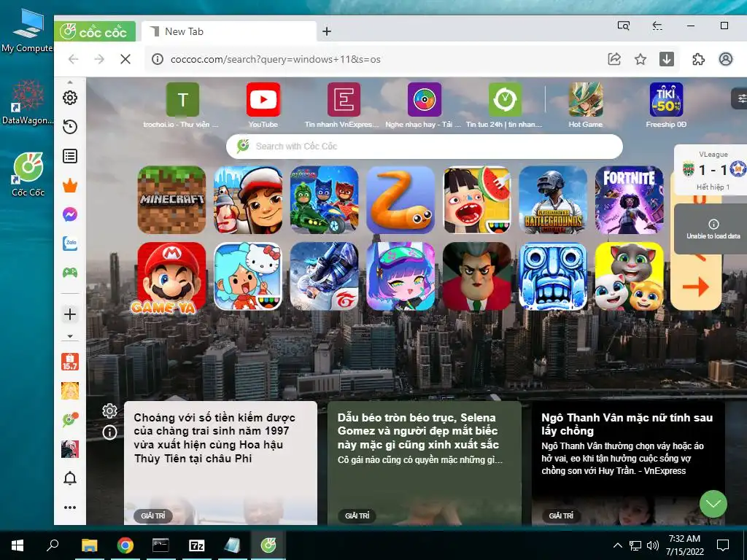The width and height of the screenshot is (747, 560).
Task: Open the trochoi.io shortcut tile
Action: point(182,105)
